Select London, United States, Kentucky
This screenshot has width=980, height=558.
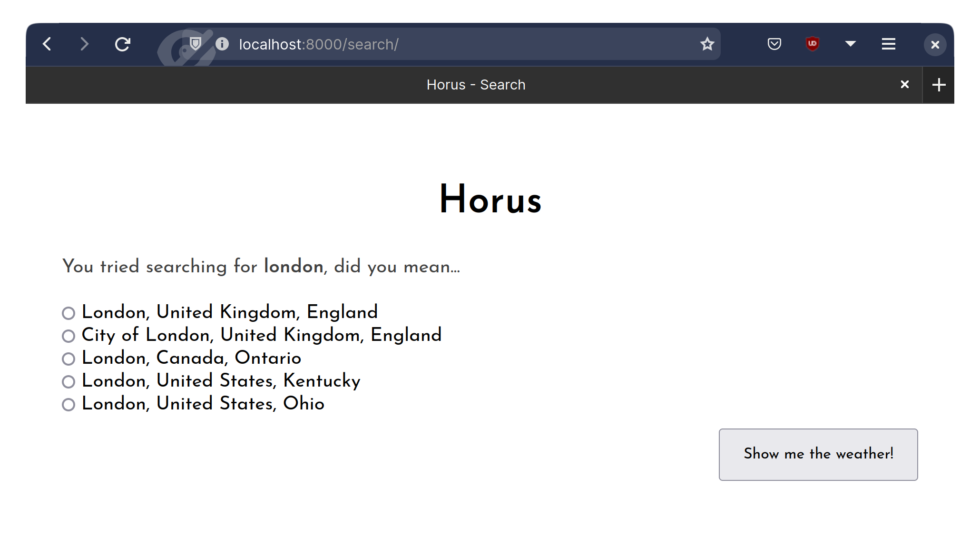point(69,382)
